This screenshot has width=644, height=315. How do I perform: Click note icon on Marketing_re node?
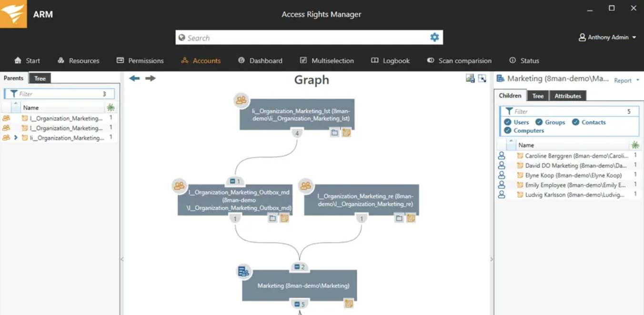(x=411, y=218)
